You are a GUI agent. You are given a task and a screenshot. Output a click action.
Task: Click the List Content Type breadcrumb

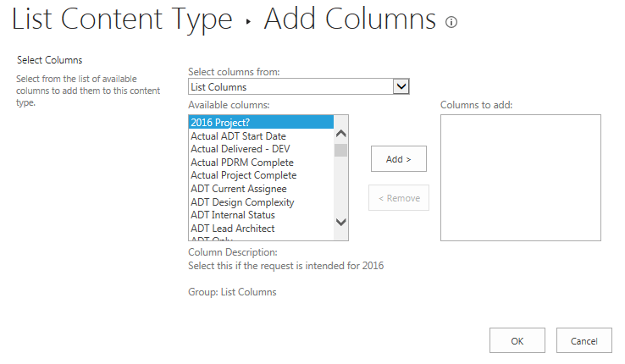pyautogui.click(x=122, y=20)
